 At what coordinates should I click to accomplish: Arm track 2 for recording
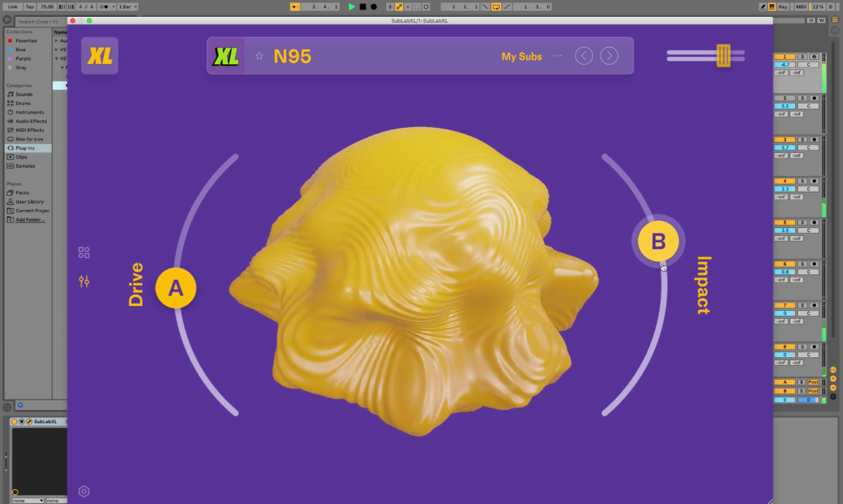(814, 98)
